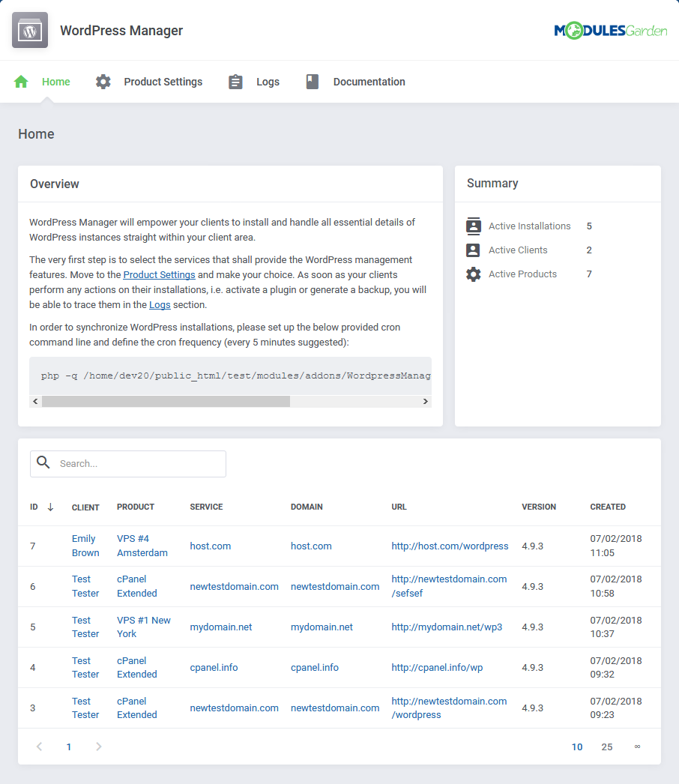The width and height of the screenshot is (679, 784).
Task: Click the green Home house icon
Action: [21, 82]
